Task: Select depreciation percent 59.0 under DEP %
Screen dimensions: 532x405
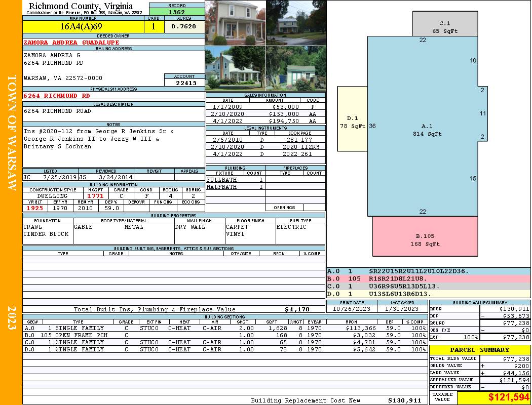Action: click(x=111, y=208)
